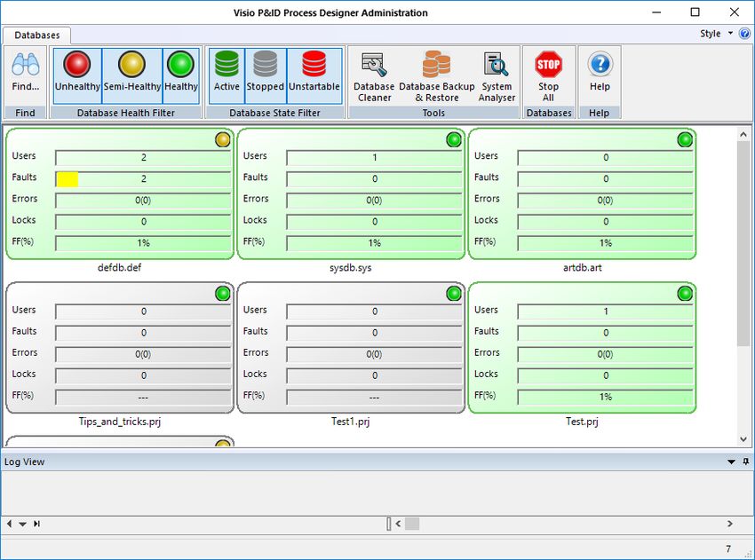The image size is (755, 560).
Task: Click the database list vertical scrollbar thumb
Action: point(743,243)
